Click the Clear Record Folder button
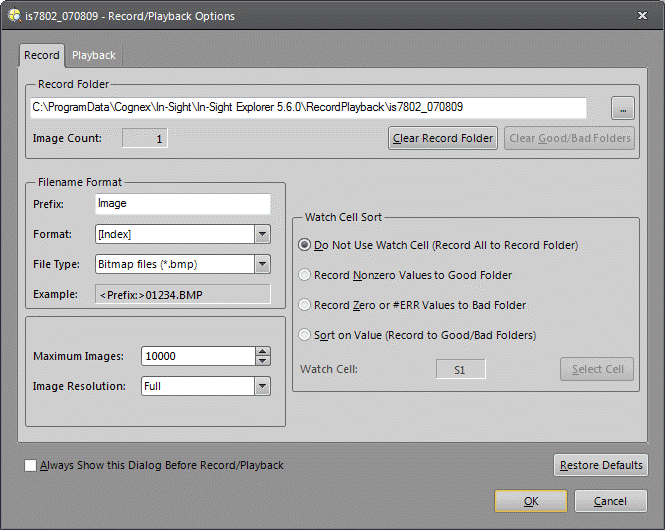Image resolution: width=665 pixels, height=530 pixels. [443, 139]
